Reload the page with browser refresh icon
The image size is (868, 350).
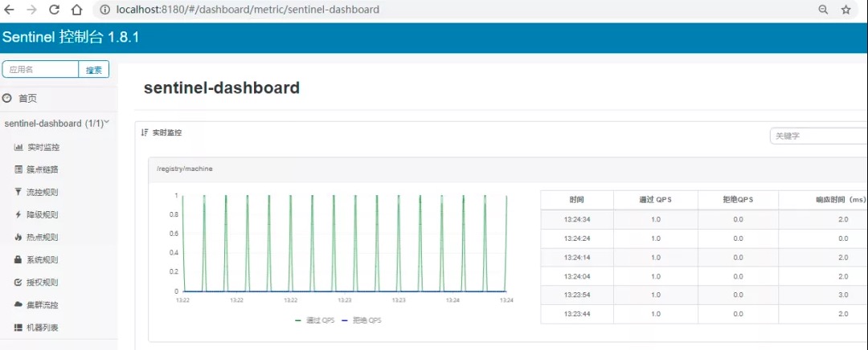tap(55, 10)
